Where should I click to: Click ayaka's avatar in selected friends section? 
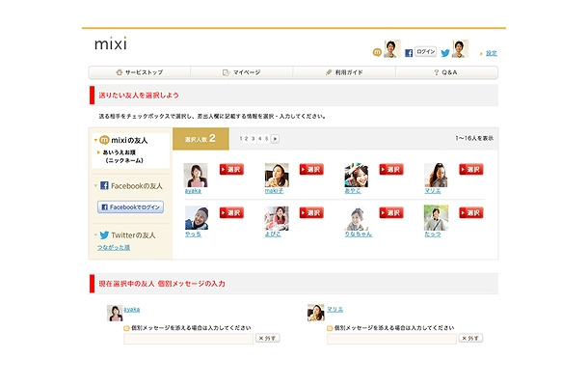click(115, 313)
